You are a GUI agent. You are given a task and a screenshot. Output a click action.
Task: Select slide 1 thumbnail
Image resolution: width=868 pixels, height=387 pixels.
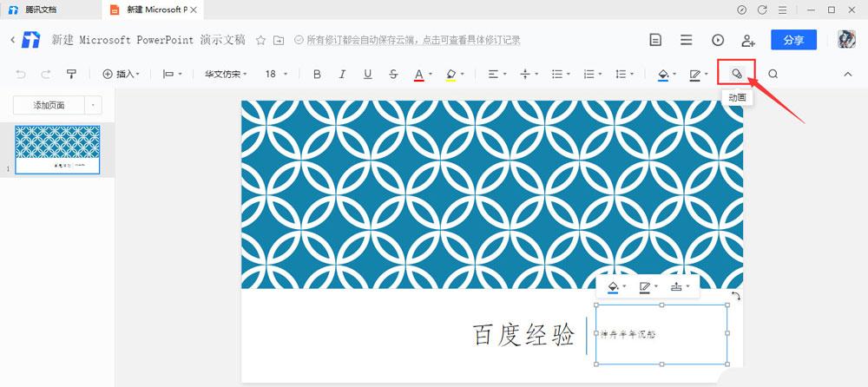58,148
